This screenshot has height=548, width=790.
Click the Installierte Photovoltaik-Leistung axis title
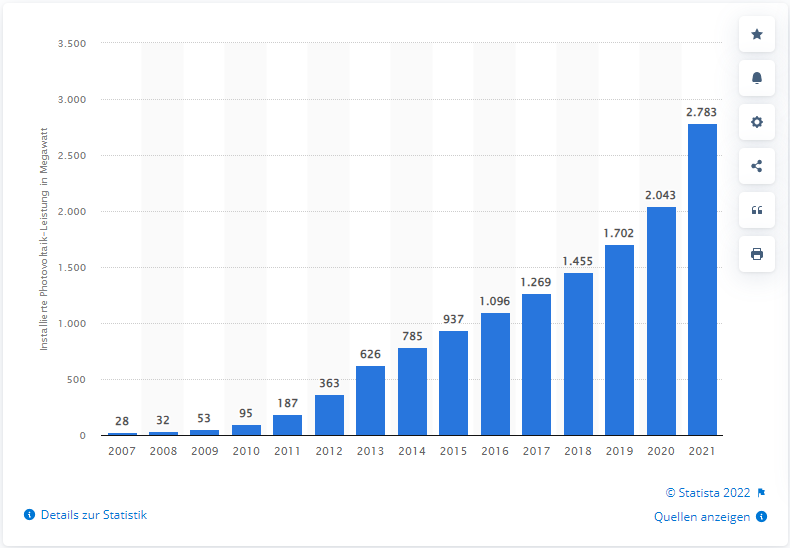pyautogui.click(x=44, y=239)
